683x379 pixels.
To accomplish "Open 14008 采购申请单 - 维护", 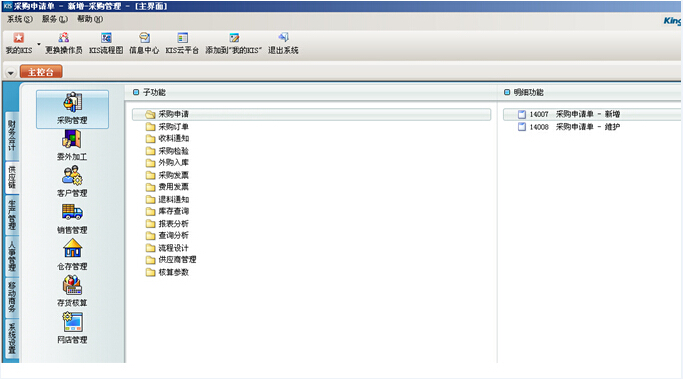I will (x=569, y=127).
